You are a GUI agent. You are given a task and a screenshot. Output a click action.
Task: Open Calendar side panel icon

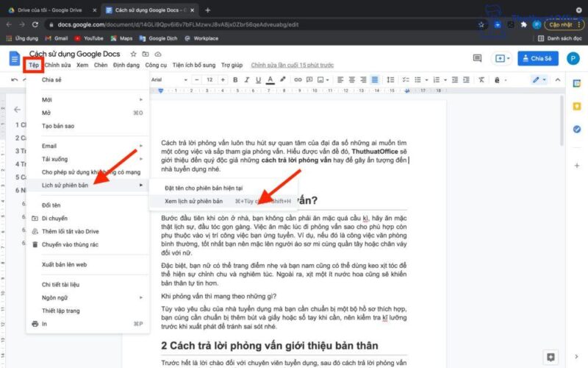pyautogui.click(x=577, y=84)
